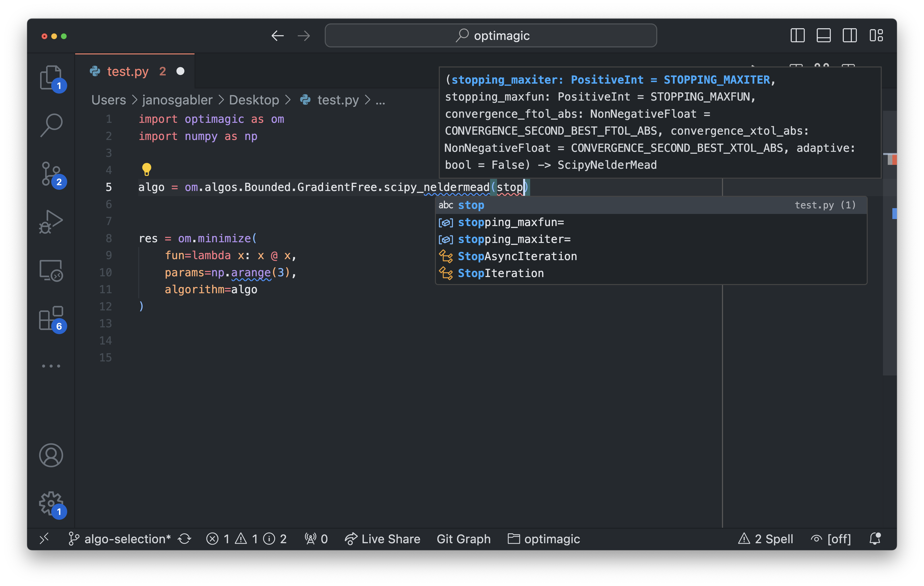This screenshot has height=586, width=924.
Task: Click the lightbulb code action icon
Action: coord(147,169)
